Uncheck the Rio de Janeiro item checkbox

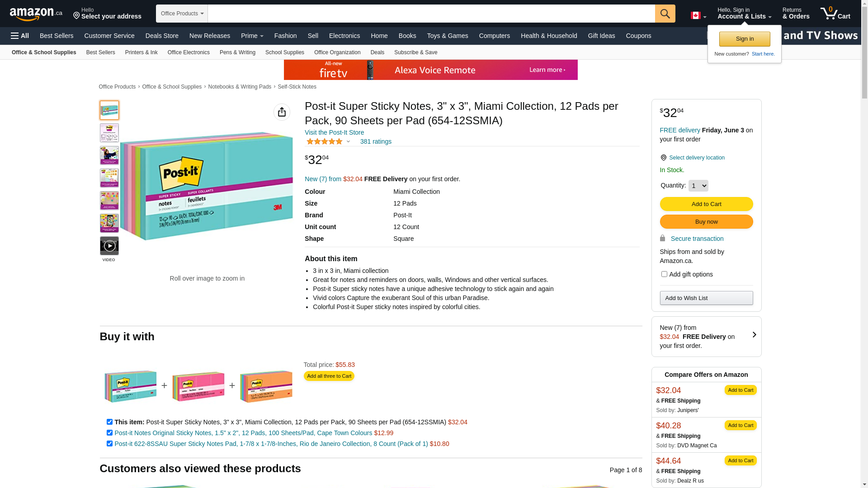109,444
